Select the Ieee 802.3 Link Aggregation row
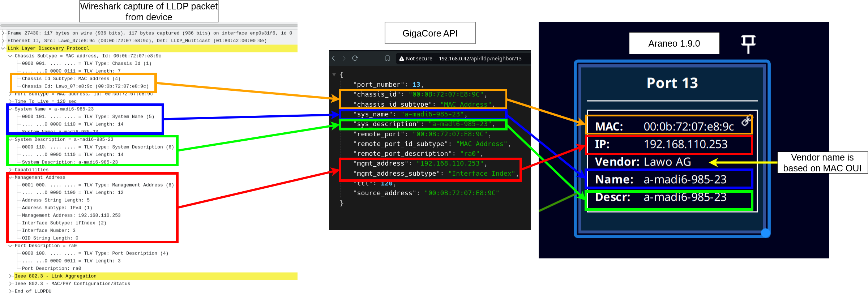 (x=55, y=276)
